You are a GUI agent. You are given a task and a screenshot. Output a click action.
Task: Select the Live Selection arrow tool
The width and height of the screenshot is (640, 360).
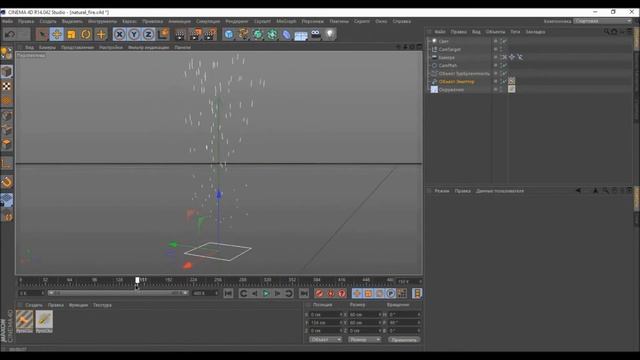click(42, 34)
